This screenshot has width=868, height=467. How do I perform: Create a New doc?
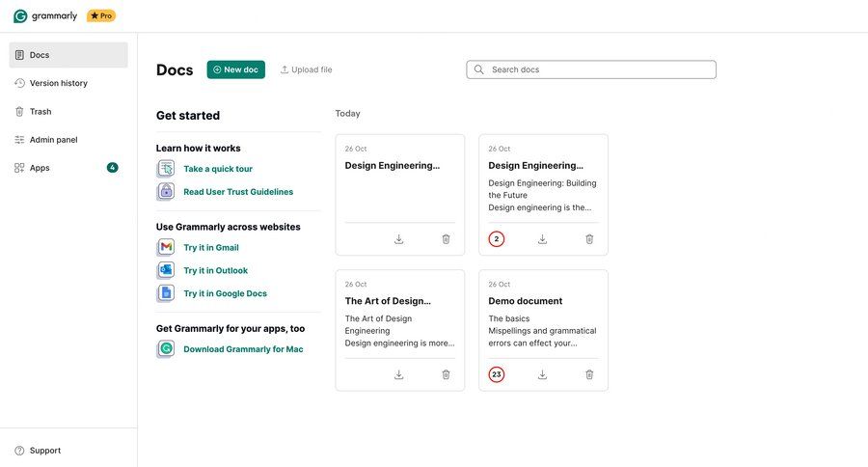coord(236,69)
